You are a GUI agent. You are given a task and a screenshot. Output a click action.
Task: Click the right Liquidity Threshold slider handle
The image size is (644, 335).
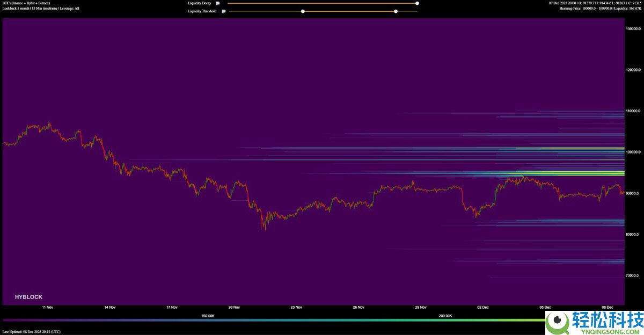396,11
